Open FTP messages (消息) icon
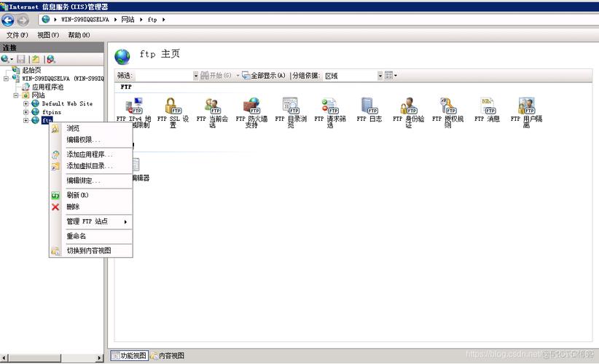The height and width of the screenshot is (364, 599). [487, 109]
